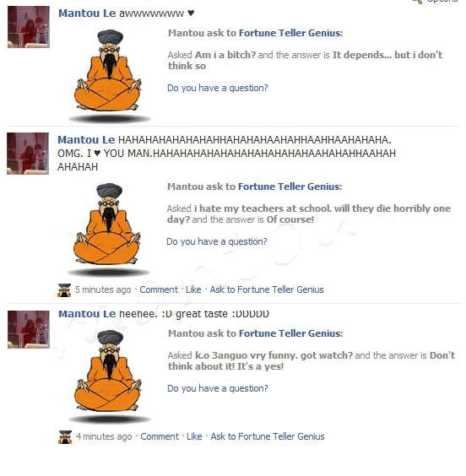Like the post from 4 minutes ago
This screenshot has width=466, height=476.
tap(194, 436)
